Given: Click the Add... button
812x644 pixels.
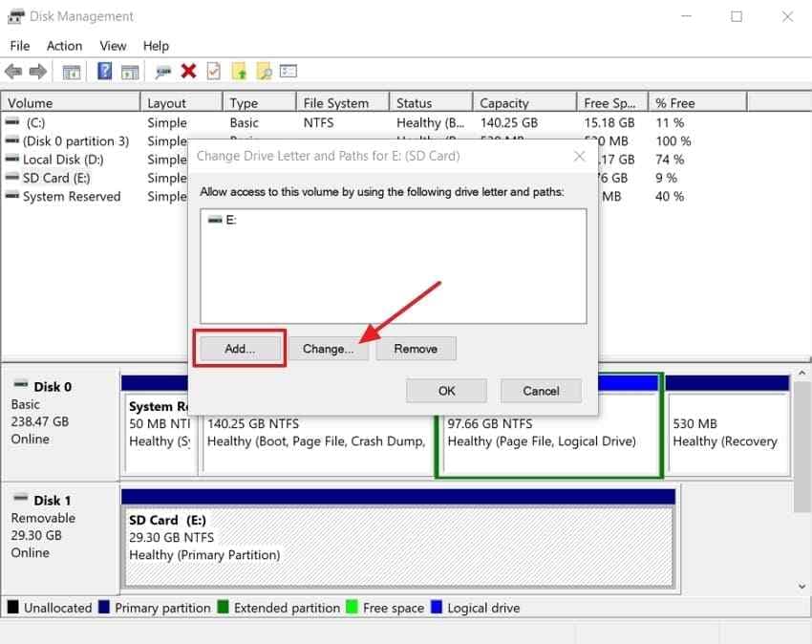Looking at the screenshot, I should tap(240, 349).
